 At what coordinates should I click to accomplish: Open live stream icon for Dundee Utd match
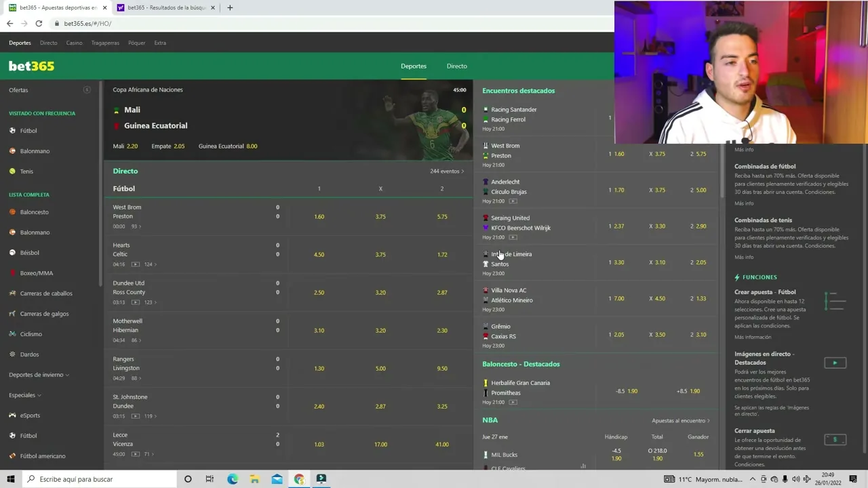point(136,302)
